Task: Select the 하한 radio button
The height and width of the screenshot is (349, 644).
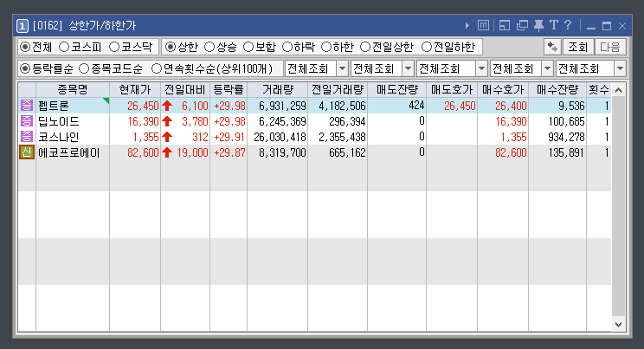Action: click(326, 47)
